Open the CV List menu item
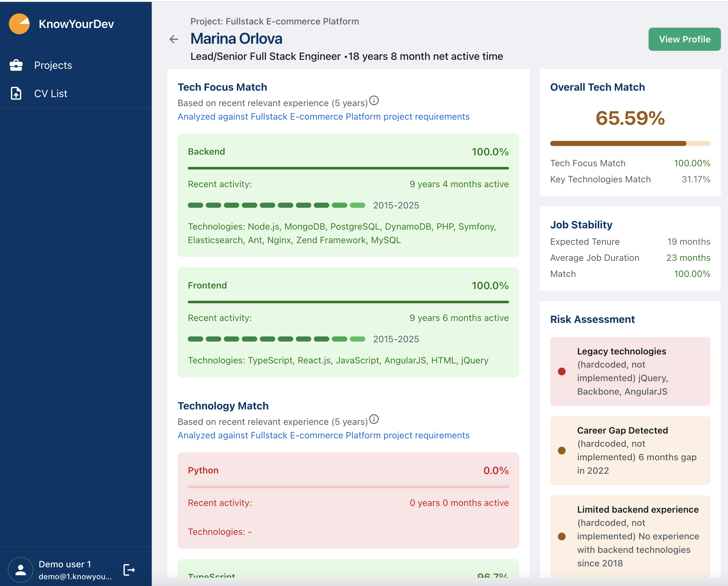Image resolution: width=728 pixels, height=586 pixels. pos(51,94)
